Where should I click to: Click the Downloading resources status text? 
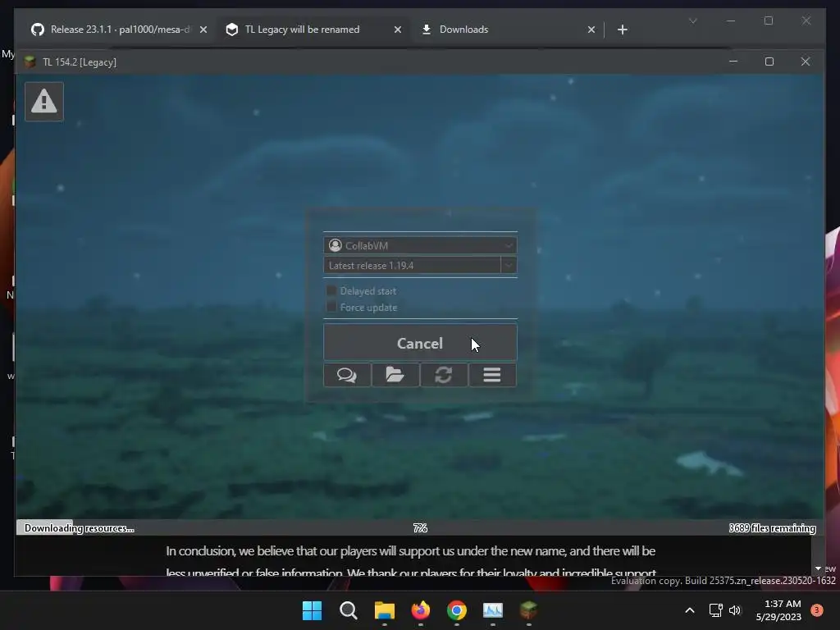click(80, 528)
